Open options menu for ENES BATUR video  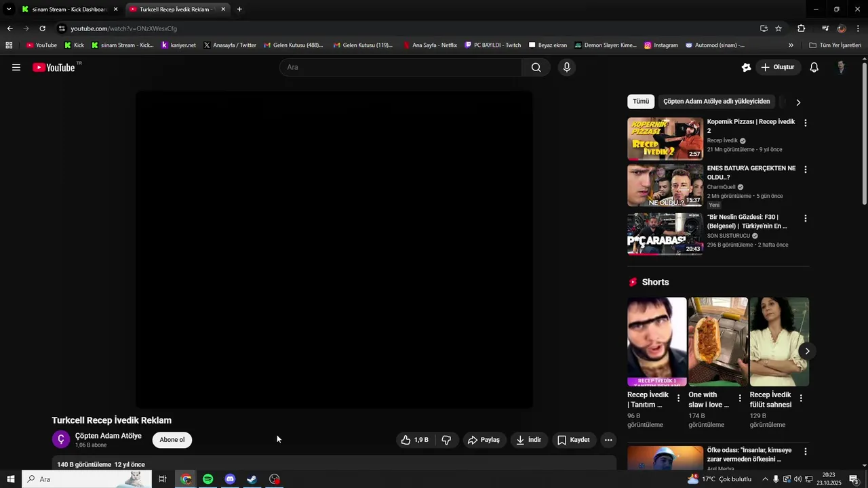click(x=806, y=169)
